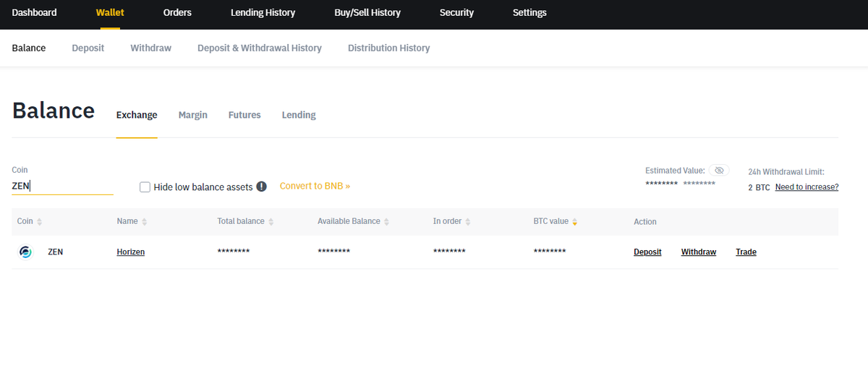Click the masked BTC value for ZEN
The width and height of the screenshot is (868, 365).
coord(550,252)
